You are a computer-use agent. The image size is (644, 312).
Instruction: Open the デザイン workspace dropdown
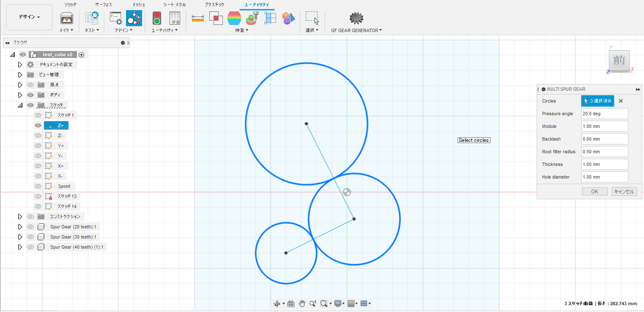click(29, 17)
